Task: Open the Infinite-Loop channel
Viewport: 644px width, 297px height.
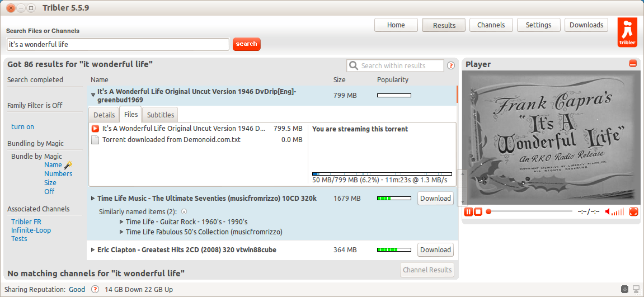Action: (31, 230)
